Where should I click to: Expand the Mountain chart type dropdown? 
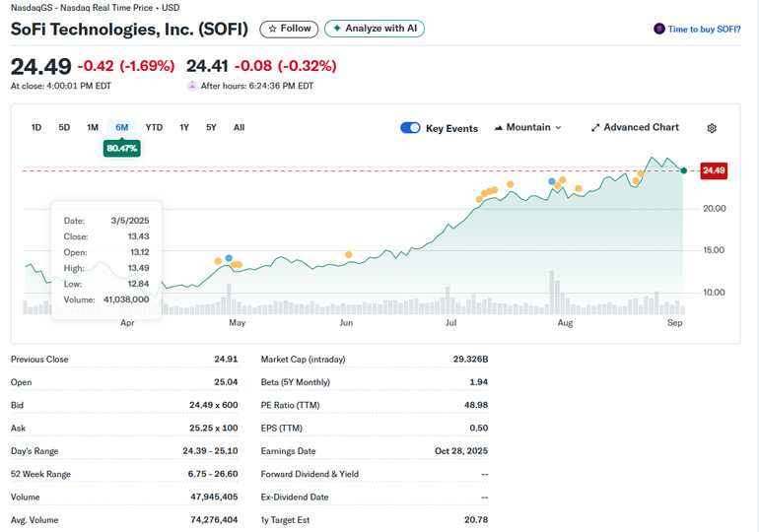[527, 128]
